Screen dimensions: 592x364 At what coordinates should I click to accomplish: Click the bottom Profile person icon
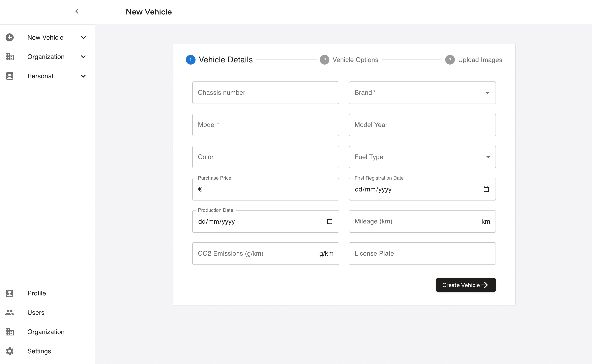pos(10,293)
